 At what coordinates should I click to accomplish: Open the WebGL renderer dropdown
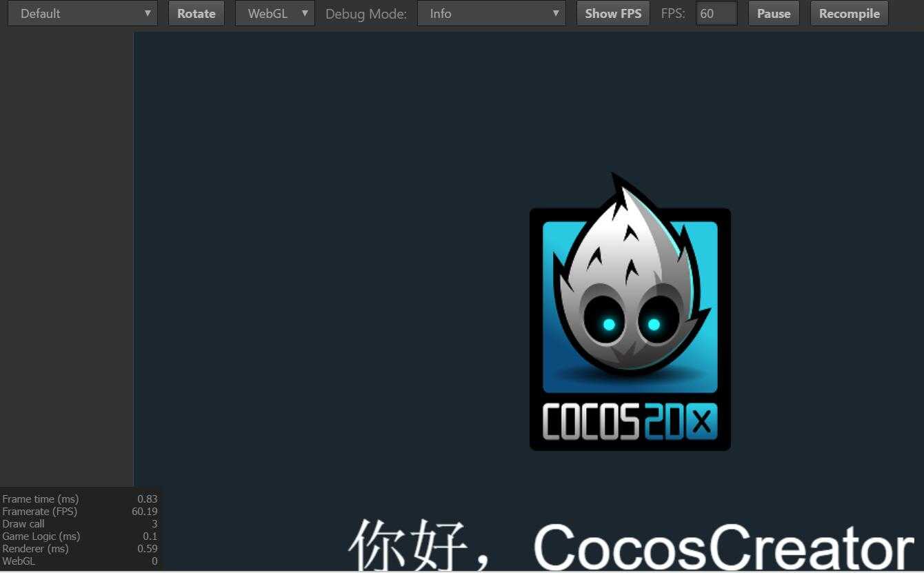[x=275, y=13]
